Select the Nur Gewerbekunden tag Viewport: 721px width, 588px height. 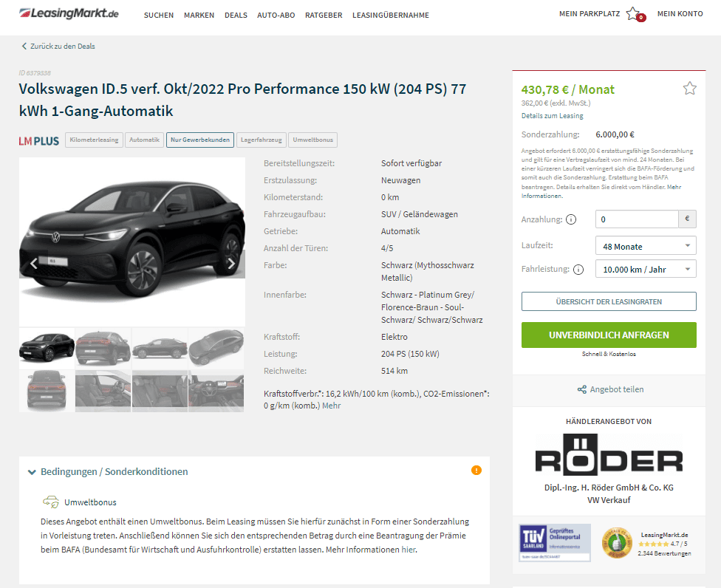coord(200,140)
